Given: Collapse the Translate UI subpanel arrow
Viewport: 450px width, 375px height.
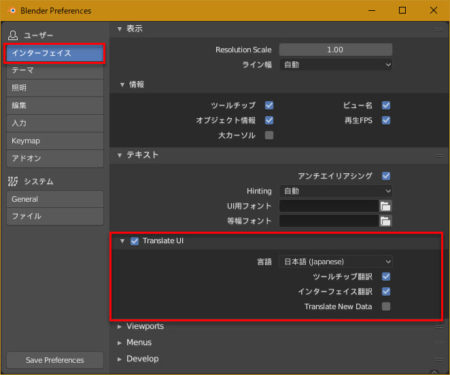Looking at the screenshot, I should point(122,241).
